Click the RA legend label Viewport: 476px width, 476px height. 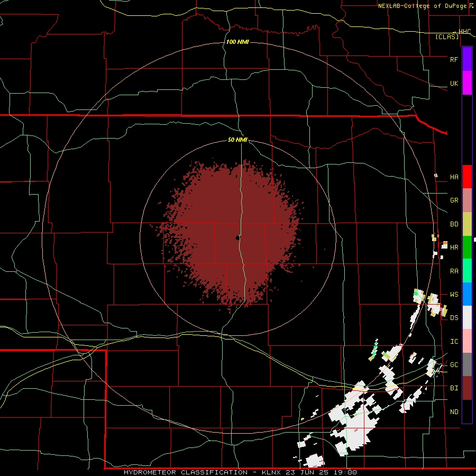pyautogui.click(x=454, y=271)
